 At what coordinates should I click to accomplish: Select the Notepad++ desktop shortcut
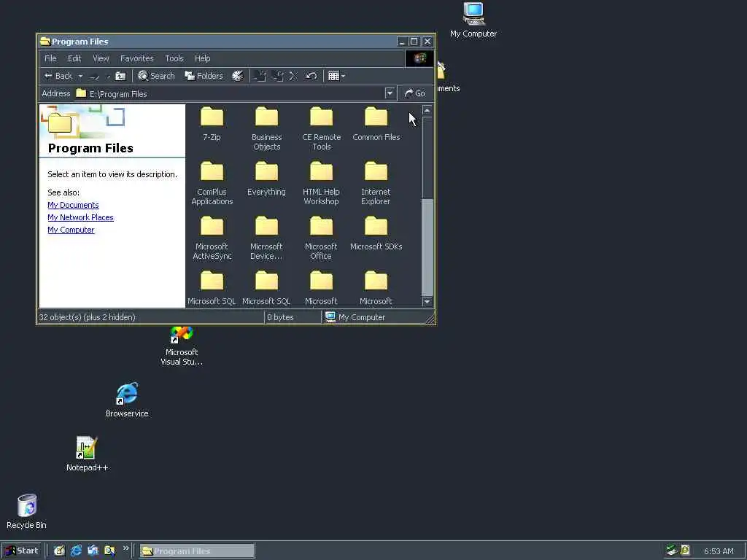(x=88, y=454)
